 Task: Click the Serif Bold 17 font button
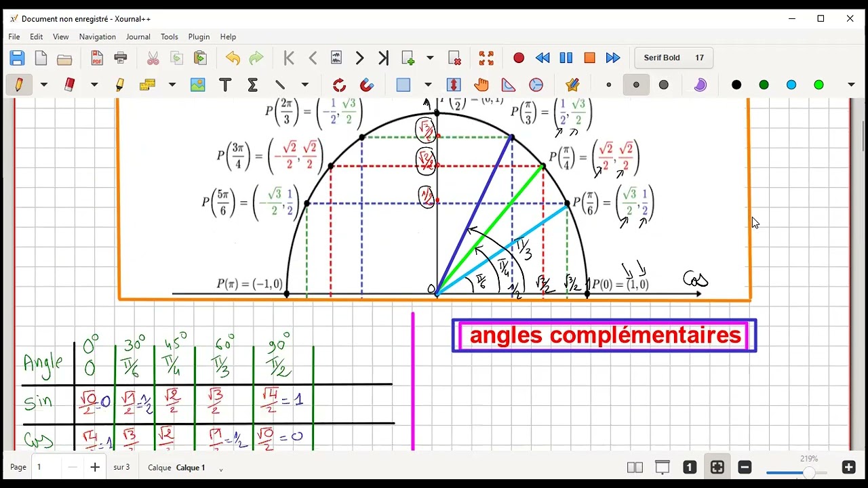[673, 58]
